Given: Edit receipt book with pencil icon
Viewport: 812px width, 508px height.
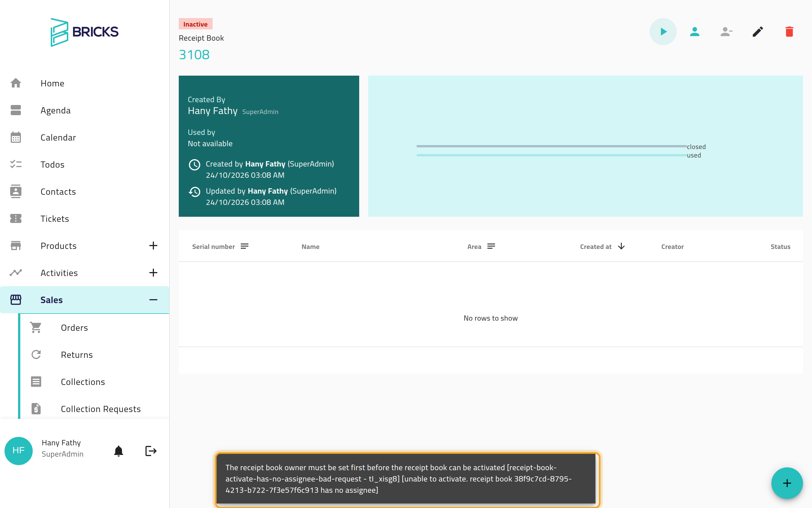Looking at the screenshot, I should 758,32.
